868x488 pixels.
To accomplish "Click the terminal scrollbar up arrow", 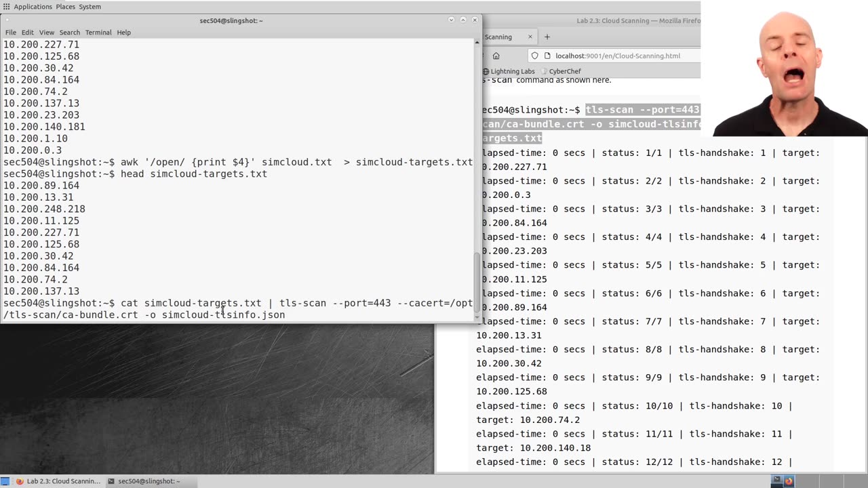I will click(477, 42).
